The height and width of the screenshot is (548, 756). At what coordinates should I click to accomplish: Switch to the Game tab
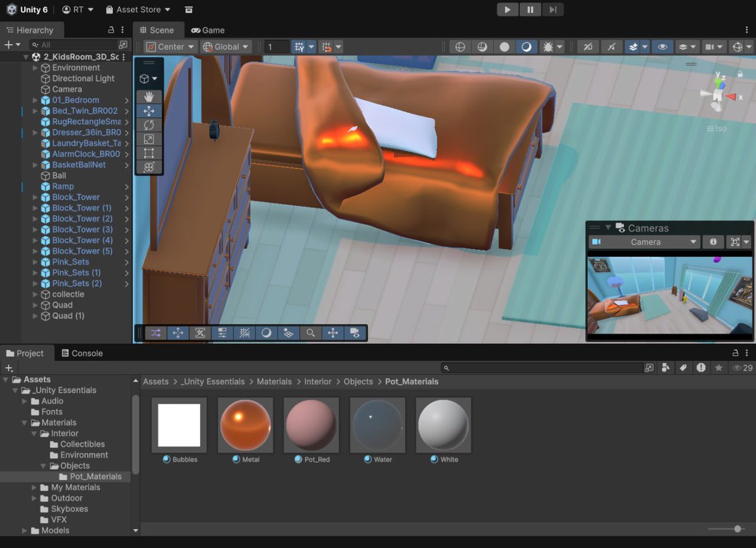(207, 30)
